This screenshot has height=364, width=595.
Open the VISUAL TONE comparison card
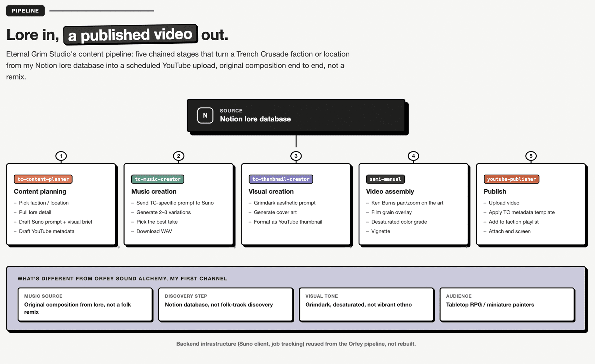click(367, 305)
